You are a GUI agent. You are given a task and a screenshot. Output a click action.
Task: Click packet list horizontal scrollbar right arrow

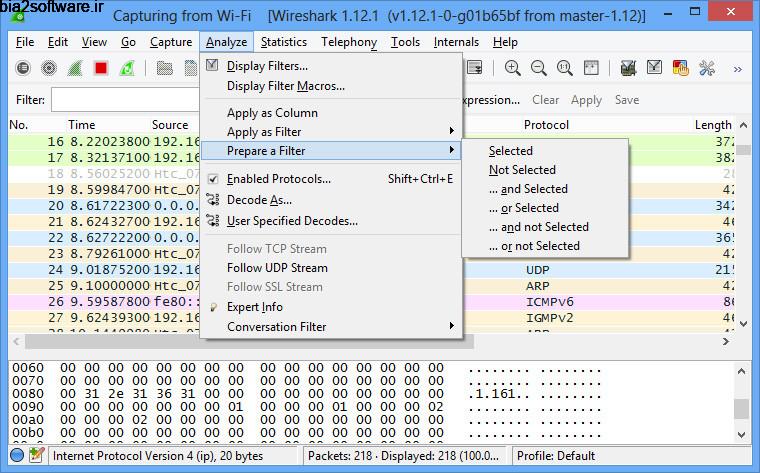(726, 341)
